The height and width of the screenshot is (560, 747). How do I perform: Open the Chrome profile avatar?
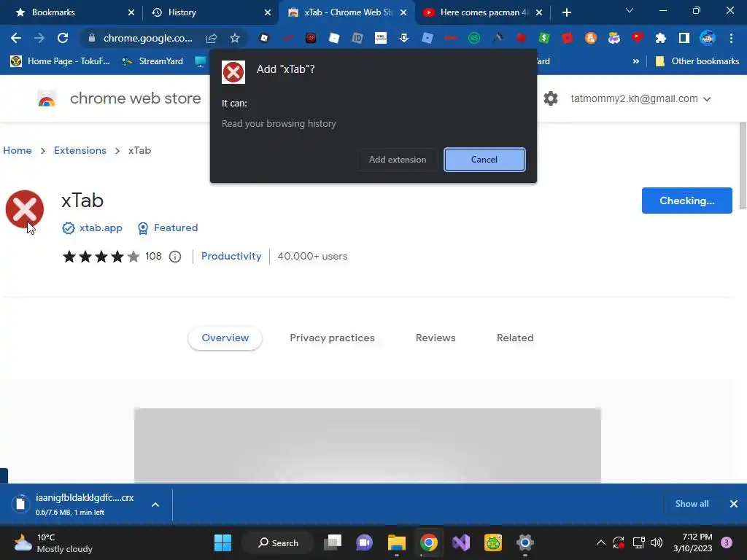click(708, 38)
